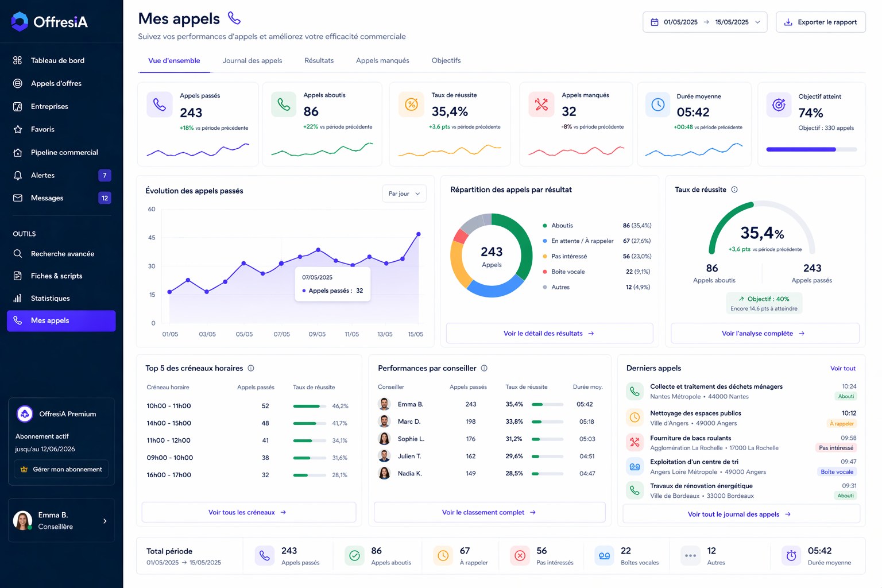Click the Boîtes vocales icon in totals bar
The width and height of the screenshot is (882, 588).
pos(604,555)
